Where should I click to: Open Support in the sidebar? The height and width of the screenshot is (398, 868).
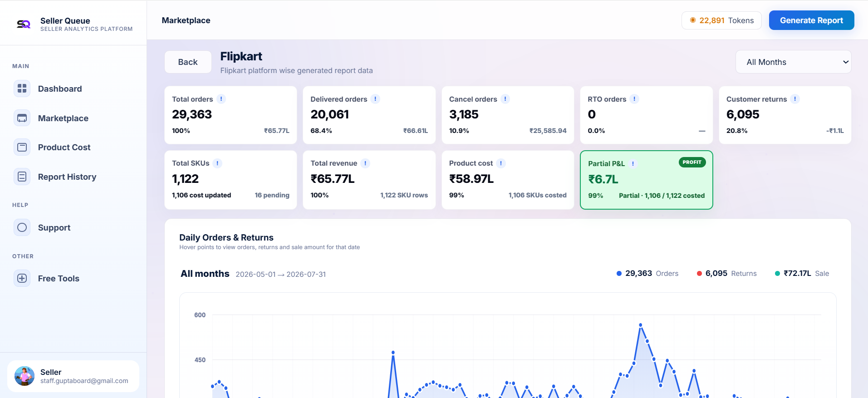[54, 227]
